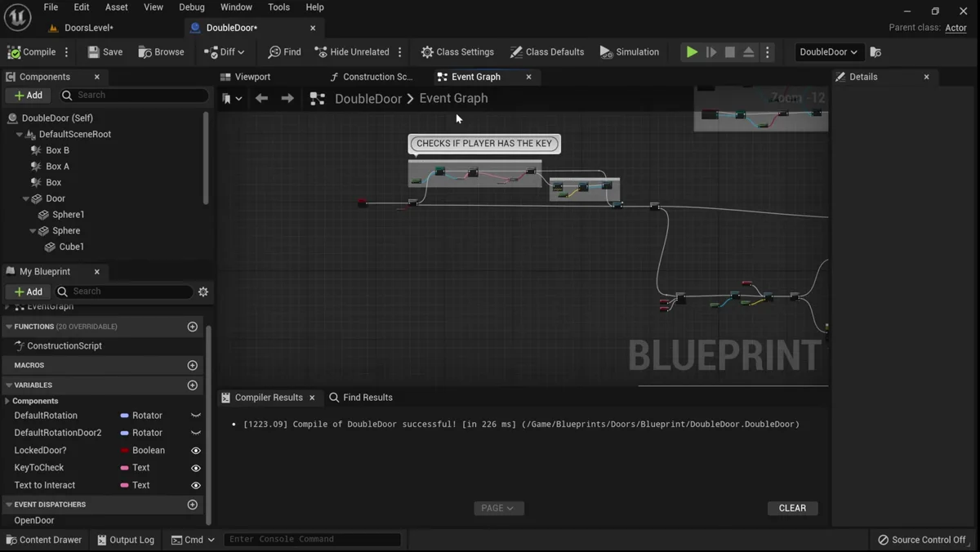Open ConstructionScript function
The width and height of the screenshot is (980, 552).
pyautogui.click(x=64, y=346)
